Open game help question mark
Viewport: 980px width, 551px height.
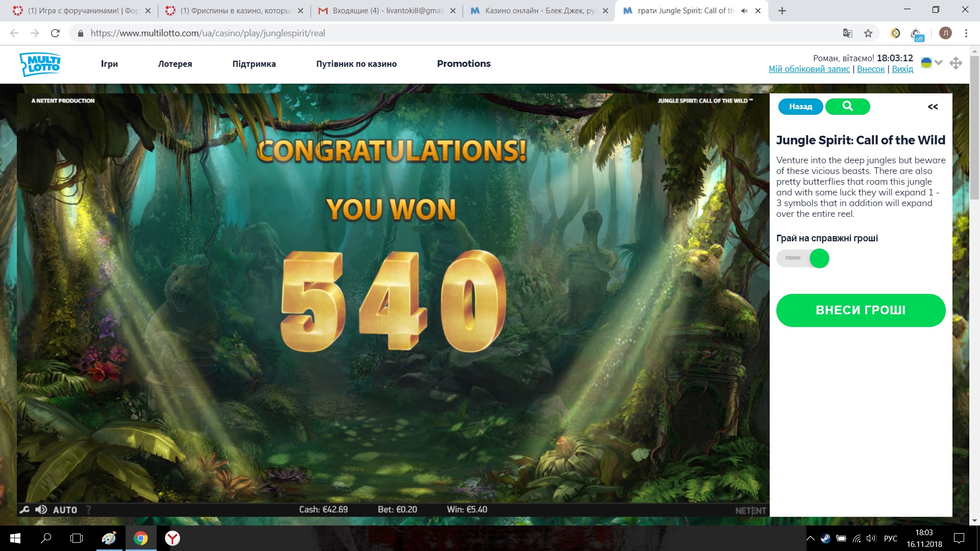coord(88,510)
